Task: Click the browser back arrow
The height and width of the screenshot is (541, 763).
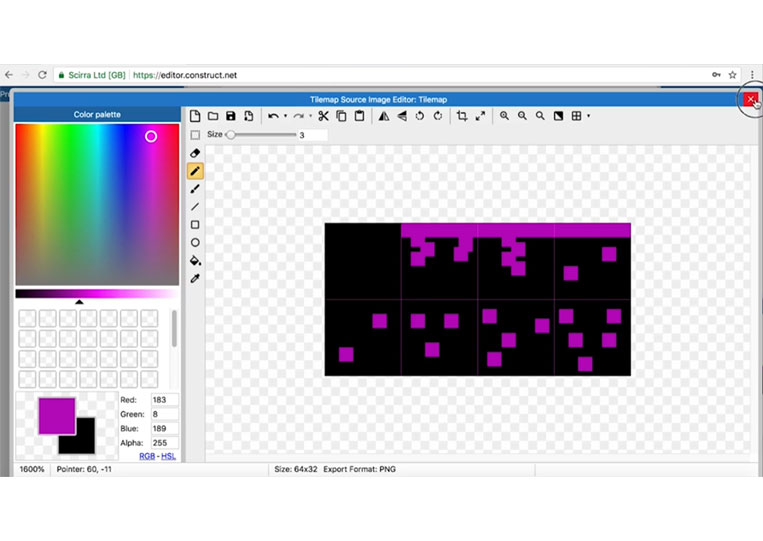Action: 9,75
